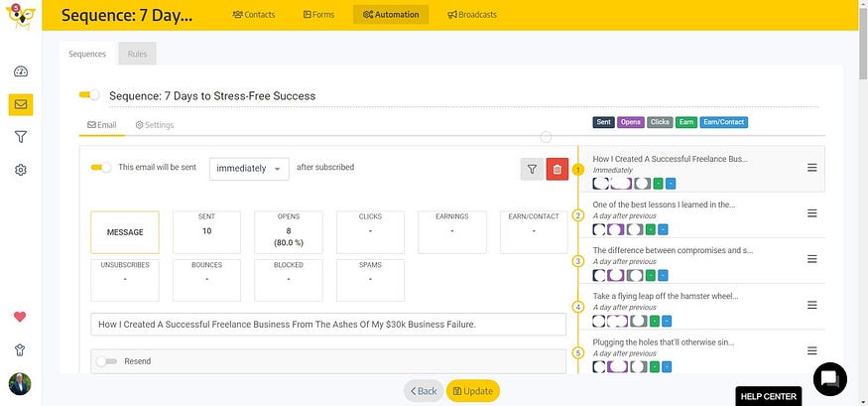Edit the sequence name field
The width and height of the screenshot is (868, 406).
click(x=463, y=96)
